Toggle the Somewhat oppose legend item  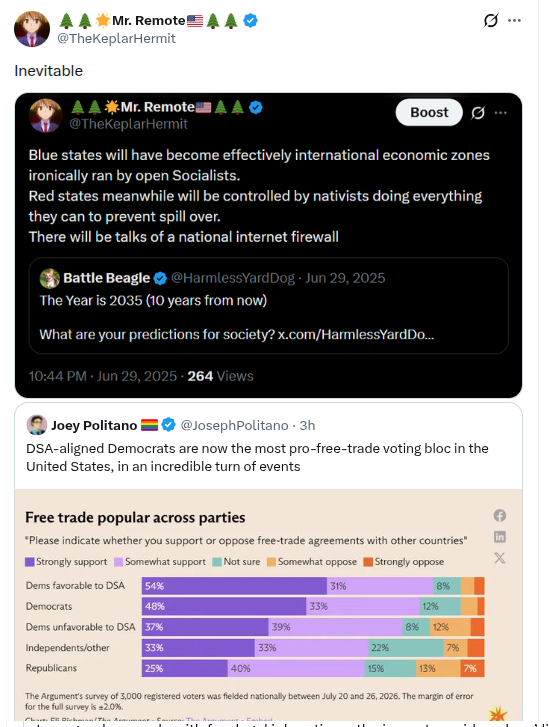pyautogui.click(x=312, y=562)
